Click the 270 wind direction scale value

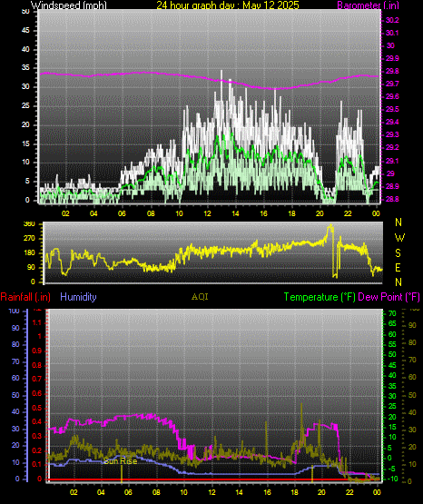tap(29, 239)
